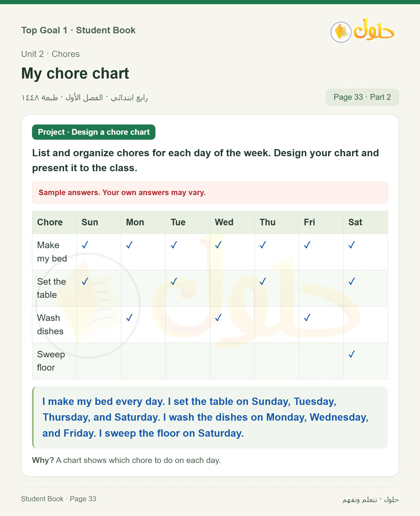Click the Sample answers notice banner

[x=210, y=192]
